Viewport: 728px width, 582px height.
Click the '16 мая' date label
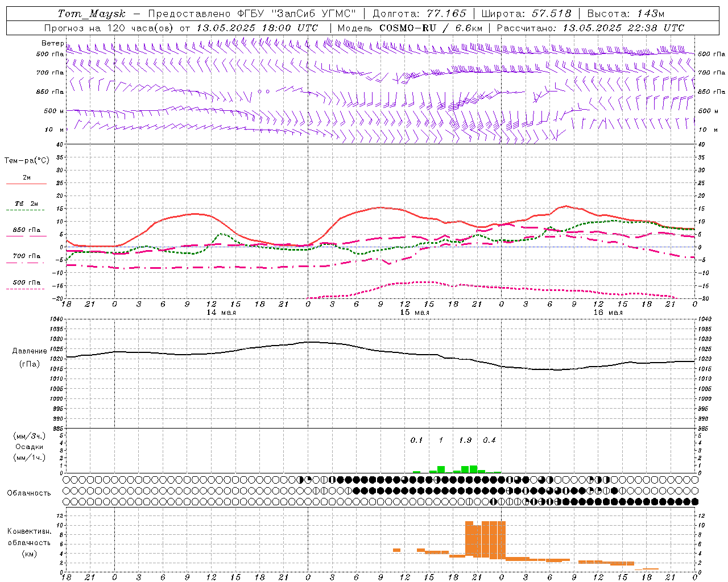608,313
